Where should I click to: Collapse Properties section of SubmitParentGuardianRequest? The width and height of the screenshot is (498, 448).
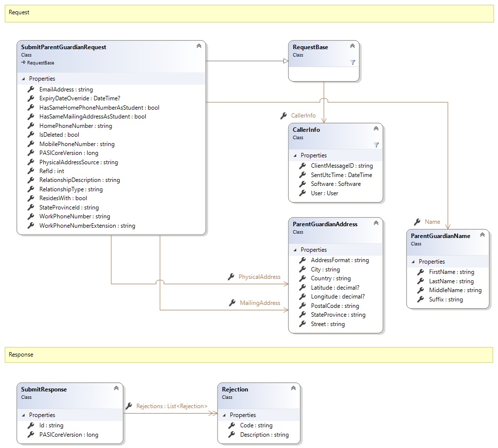point(22,79)
